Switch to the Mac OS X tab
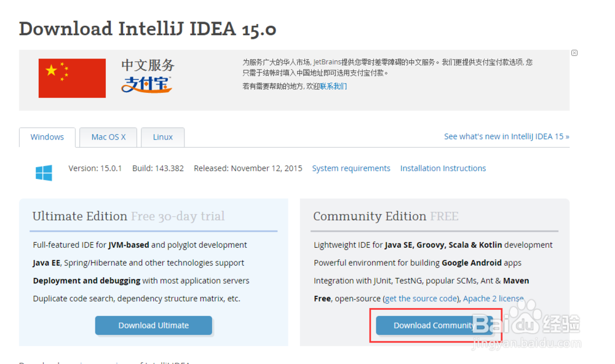 (108, 136)
